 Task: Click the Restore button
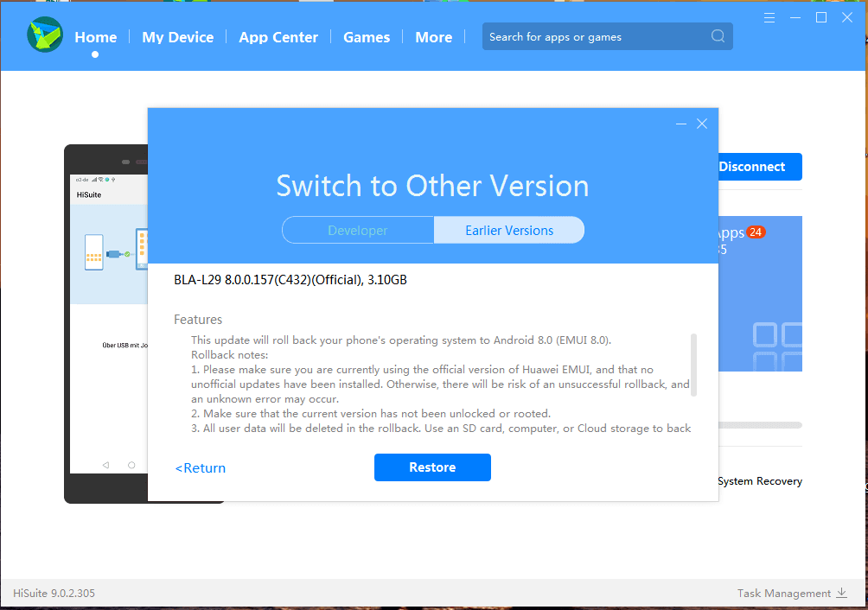pyautogui.click(x=432, y=467)
